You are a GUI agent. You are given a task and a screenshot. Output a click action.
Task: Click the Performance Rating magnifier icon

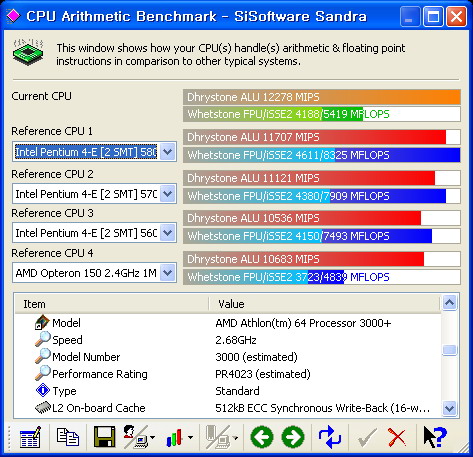(x=43, y=373)
